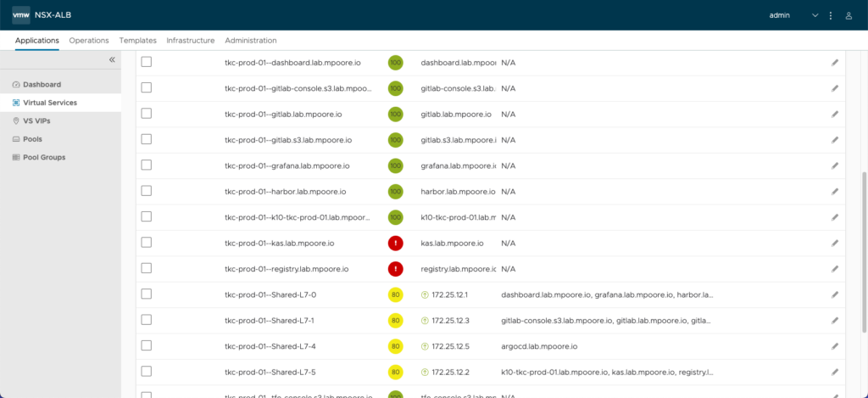Screen dimensions: 868x398
Task: Click the VMware logo in header
Action: click(x=21, y=15)
